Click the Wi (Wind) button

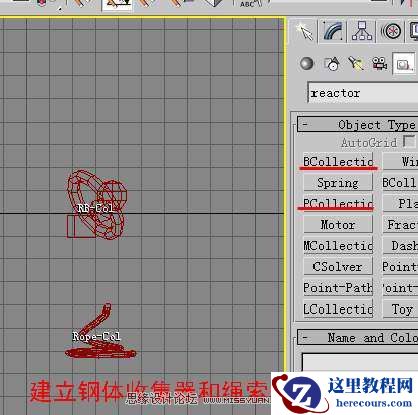pyautogui.click(x=400, y=162)
